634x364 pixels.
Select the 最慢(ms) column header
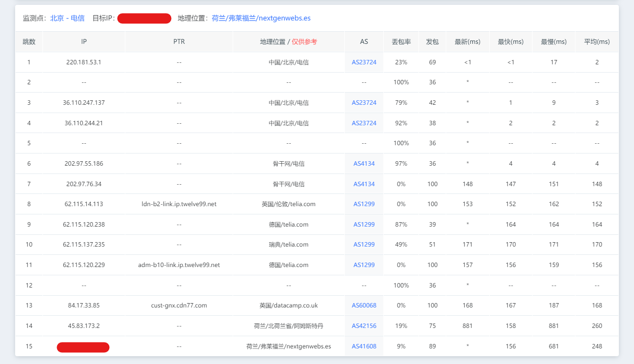[554, 42]
